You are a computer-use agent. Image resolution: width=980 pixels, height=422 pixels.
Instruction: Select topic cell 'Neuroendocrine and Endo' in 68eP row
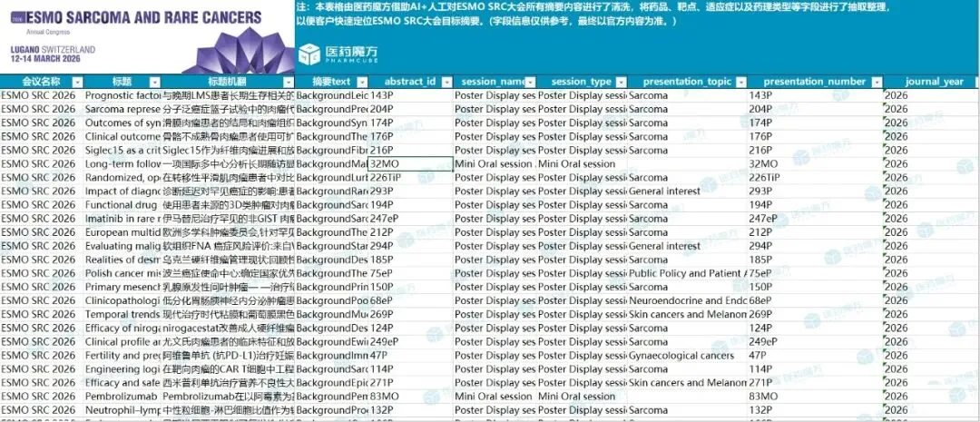pyautogui.click(x=687, y=300)
